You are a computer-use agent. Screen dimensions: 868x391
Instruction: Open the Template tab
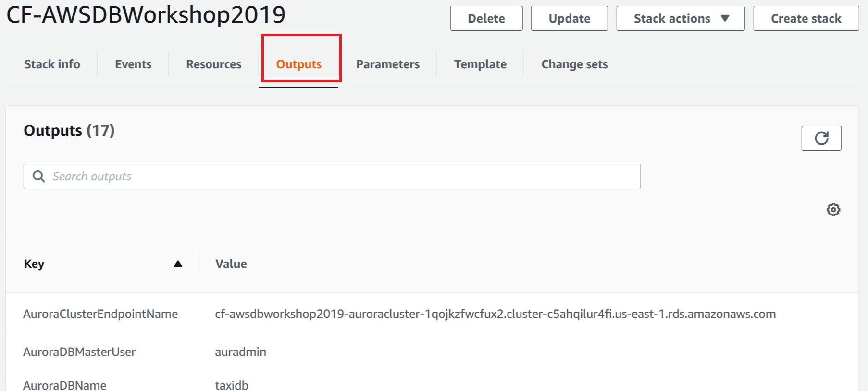[480, 64]
